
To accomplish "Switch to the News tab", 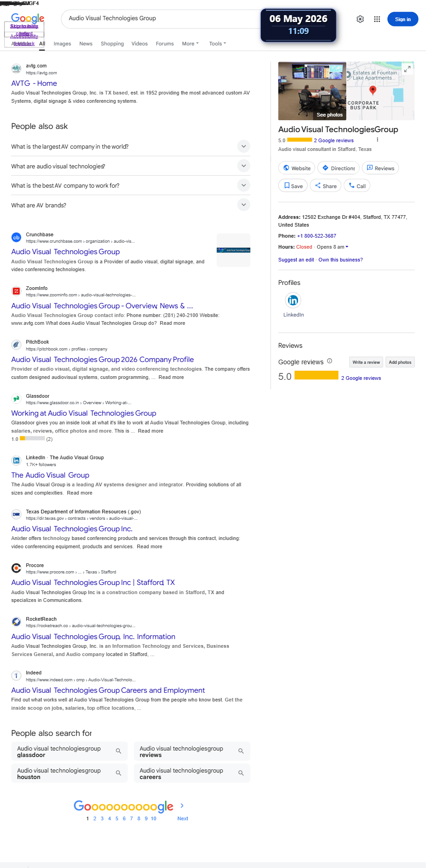I will (86, 44).
